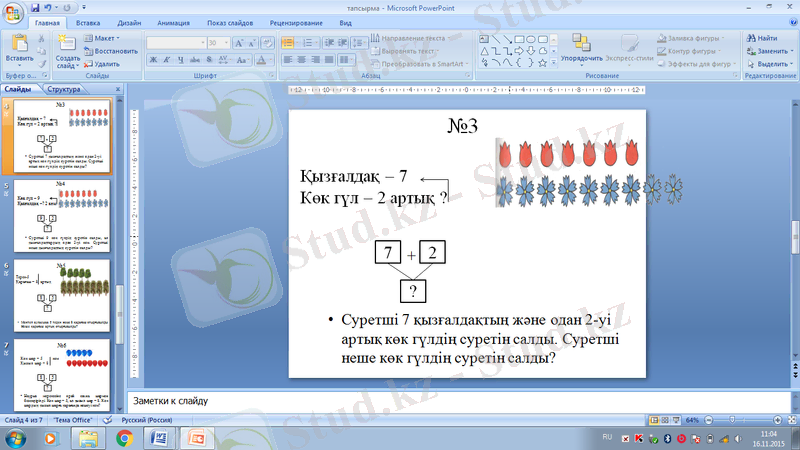Open the Структура outline pane tab
The width and height of the screenshot is (800, 450).
63,90
